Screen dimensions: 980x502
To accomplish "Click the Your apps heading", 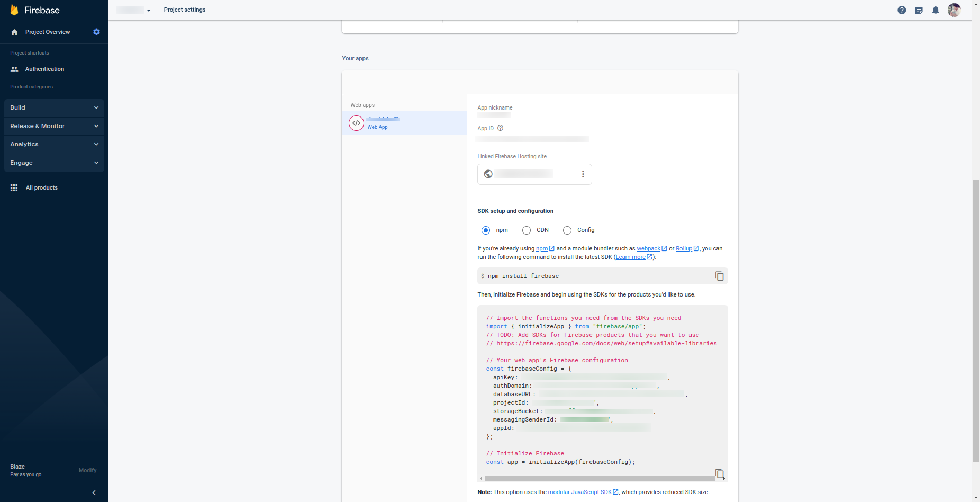I will 355,59.
